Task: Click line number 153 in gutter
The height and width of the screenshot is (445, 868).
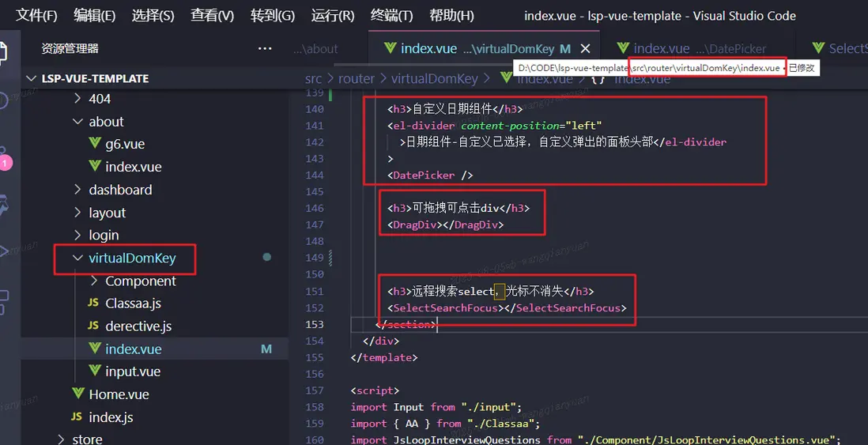Action: pyautogui.click(x=315, y=324)
